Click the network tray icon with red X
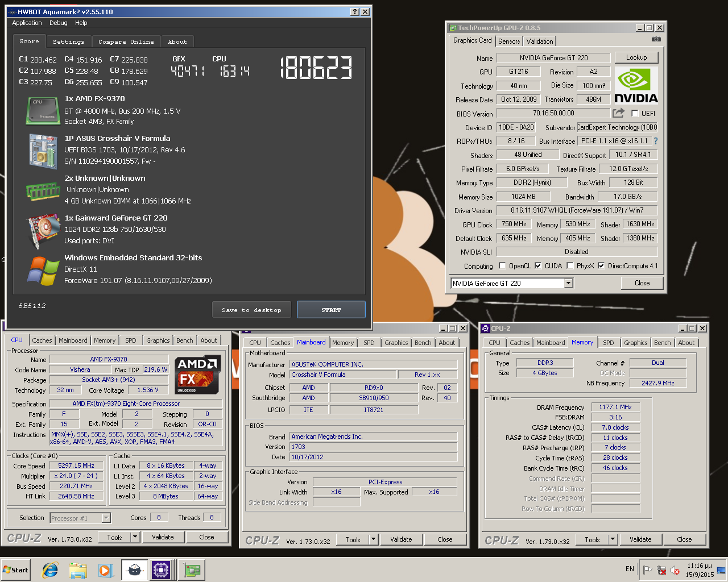The image size is (728, 582). coord(661,569)
